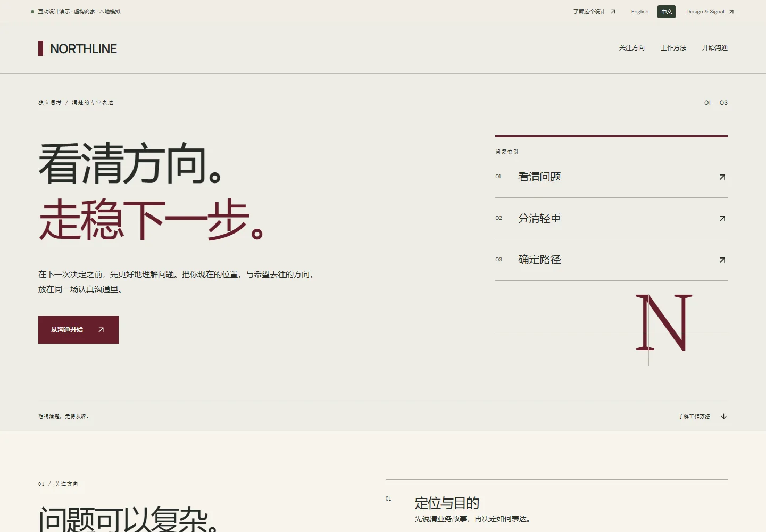Click the large serif N emblem
Viewport: 766px width, 532px height.
664,323
